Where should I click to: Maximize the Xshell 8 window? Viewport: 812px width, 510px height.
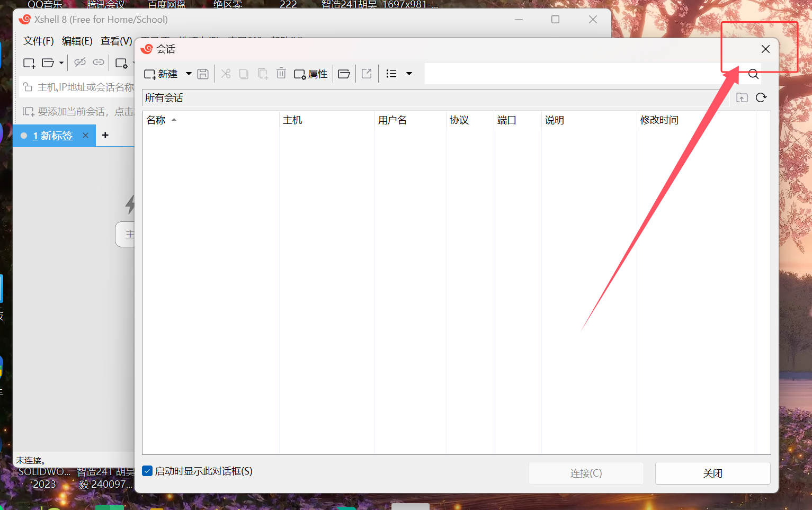pyautogui.click(x=555, y=20)
